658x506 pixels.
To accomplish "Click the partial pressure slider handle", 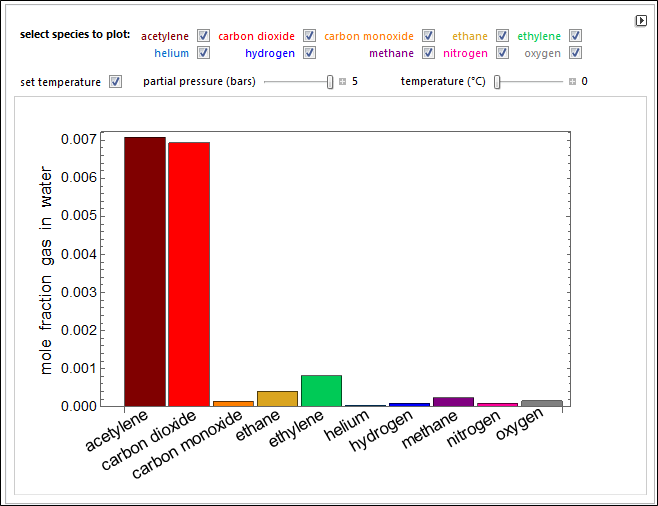I will (330, 82).
